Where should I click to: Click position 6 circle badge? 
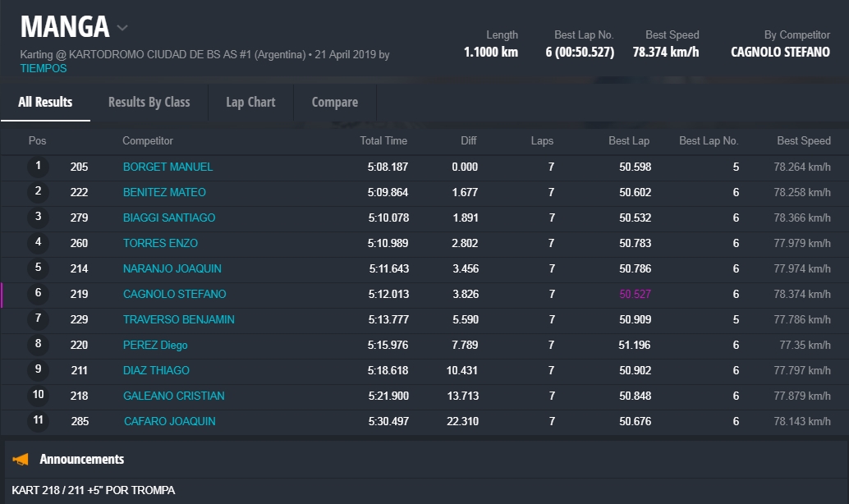click(38, 294)
